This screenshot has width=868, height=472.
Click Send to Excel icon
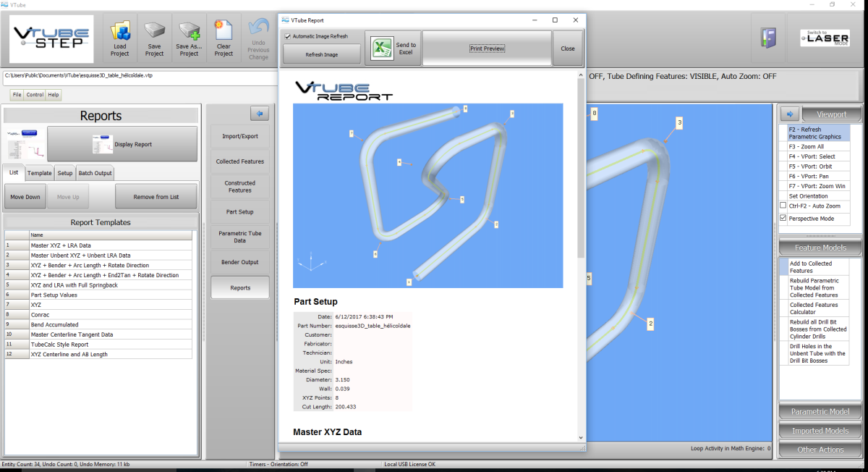point(381,49)
